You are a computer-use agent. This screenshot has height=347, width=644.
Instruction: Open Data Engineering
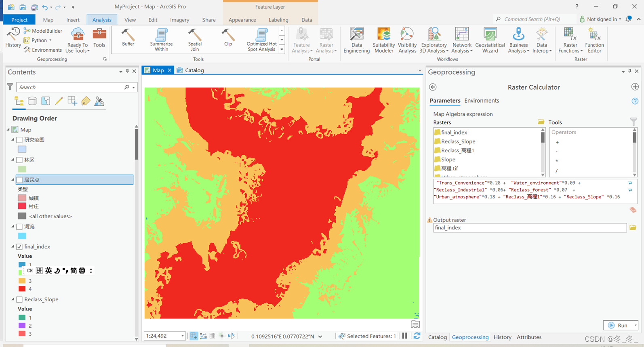356,40
